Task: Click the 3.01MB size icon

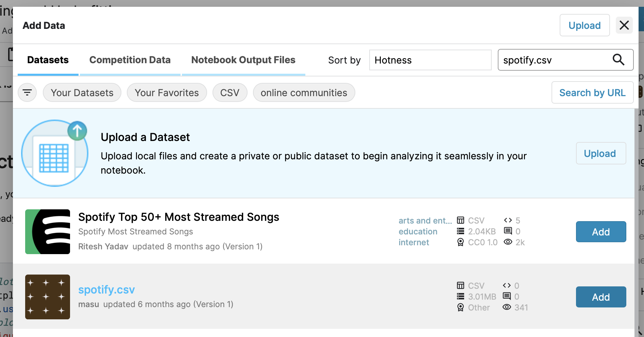Action: [460, 296]
